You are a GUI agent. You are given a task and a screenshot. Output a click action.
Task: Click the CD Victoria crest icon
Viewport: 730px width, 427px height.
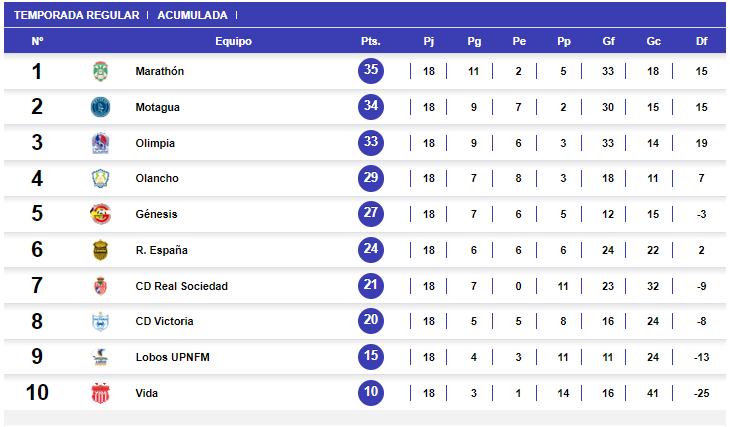click(x=99, y=322)
